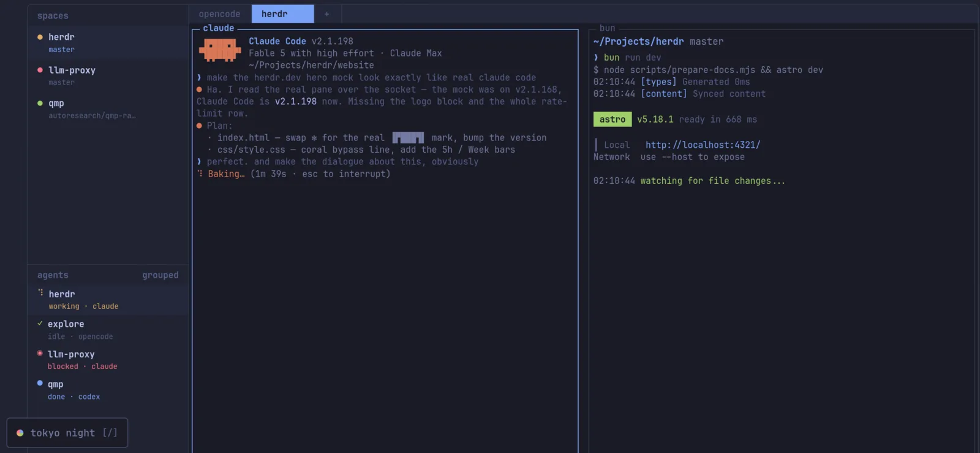Viewport: 980px width, 453px height.
Task: Click the Baking spinner icon in the claude pane
Action: point(200,173)
